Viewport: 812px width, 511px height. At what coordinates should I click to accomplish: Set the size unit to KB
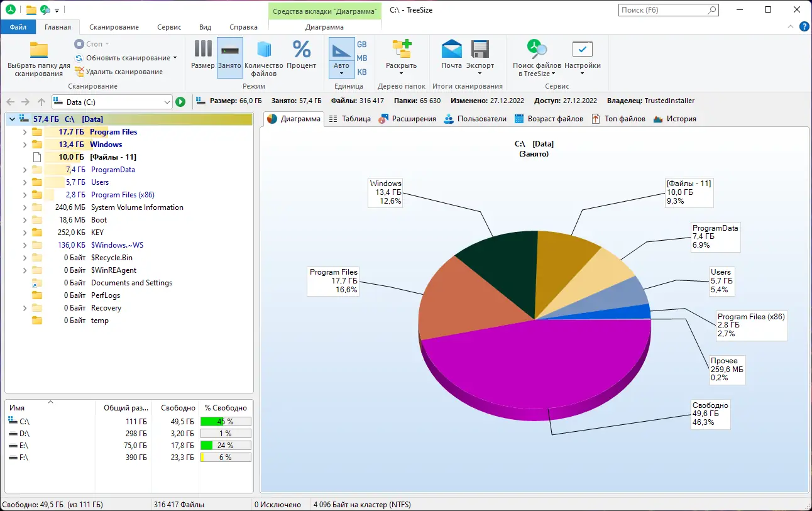point(362,72)
